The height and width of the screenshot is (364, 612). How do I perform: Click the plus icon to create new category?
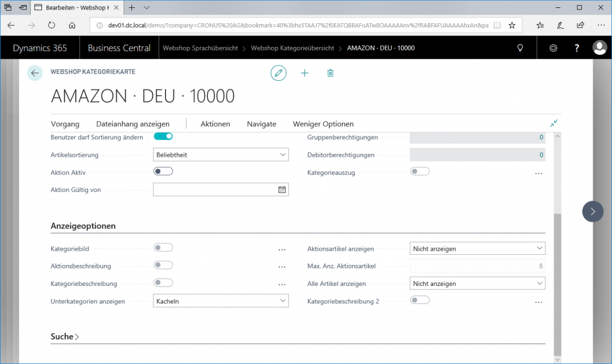tap(304, 73)
